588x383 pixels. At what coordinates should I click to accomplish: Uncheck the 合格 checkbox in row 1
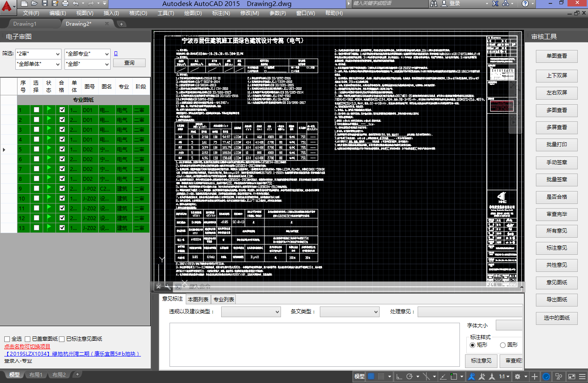pyautogui.click(x=62, y=110)
